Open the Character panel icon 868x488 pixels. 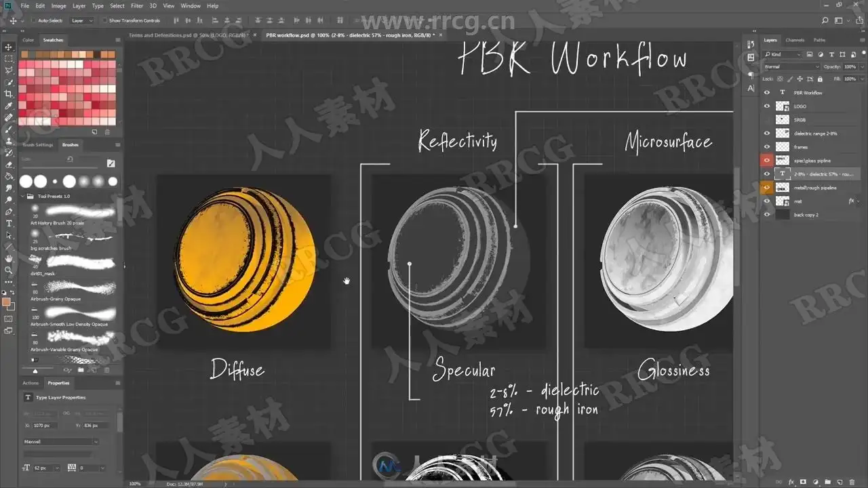tap(751, 88)
